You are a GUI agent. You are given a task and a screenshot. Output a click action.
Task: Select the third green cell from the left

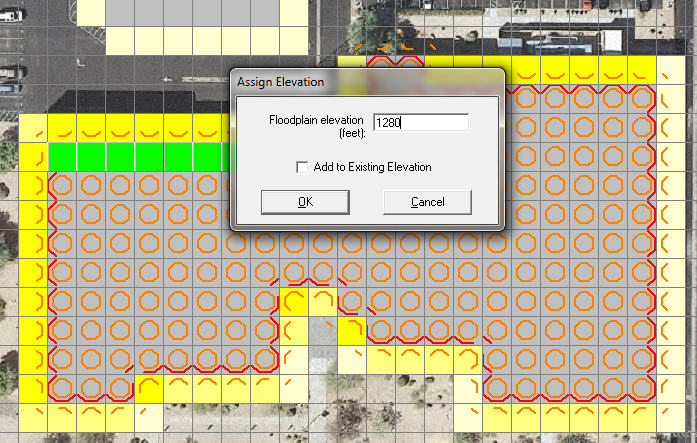point(120,157)
